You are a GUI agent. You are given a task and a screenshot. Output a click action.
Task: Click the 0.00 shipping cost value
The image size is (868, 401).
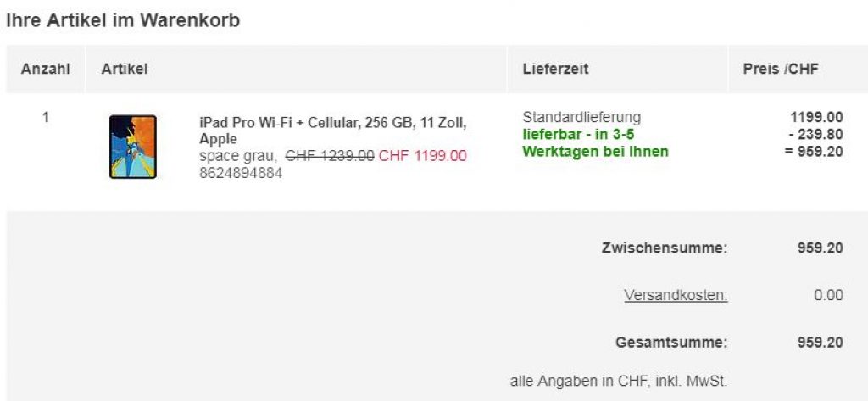pyautogui.click(x=829, y=296)
